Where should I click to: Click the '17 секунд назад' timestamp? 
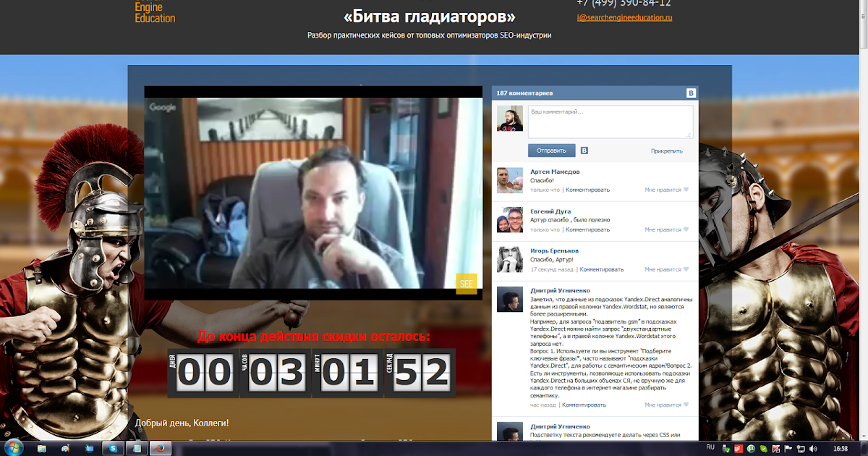[552, 269]
